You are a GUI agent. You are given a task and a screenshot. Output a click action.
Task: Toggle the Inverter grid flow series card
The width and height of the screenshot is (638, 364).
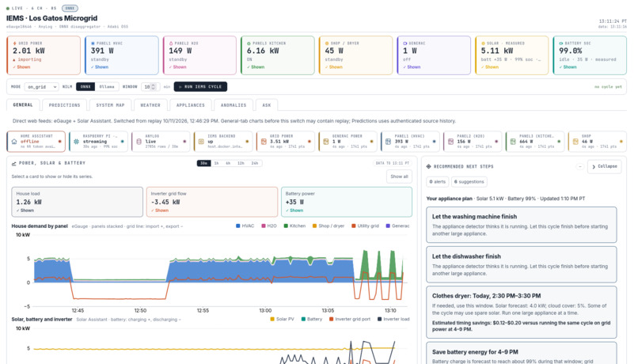[x=212, y=202]
